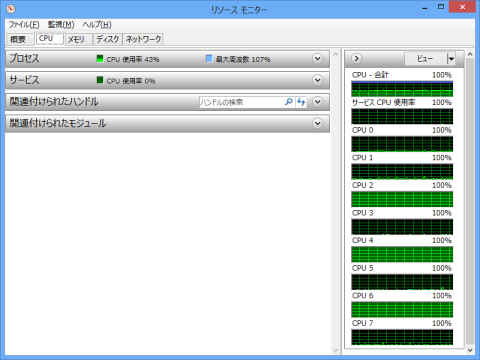This screenshot has width=480, height=360.
Task: Click the ハンドルの検索 search field
Action: pyautogui.click(x=241, y=102)
